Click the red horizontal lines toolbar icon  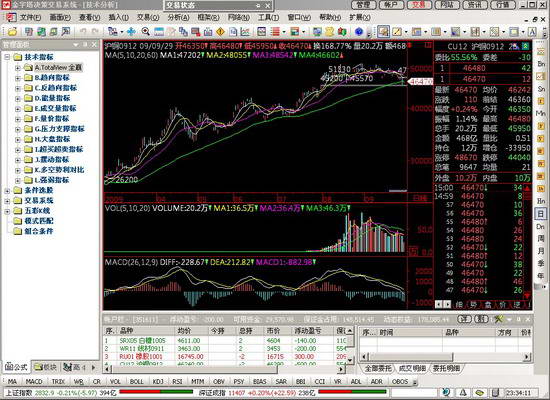point(275,32)
